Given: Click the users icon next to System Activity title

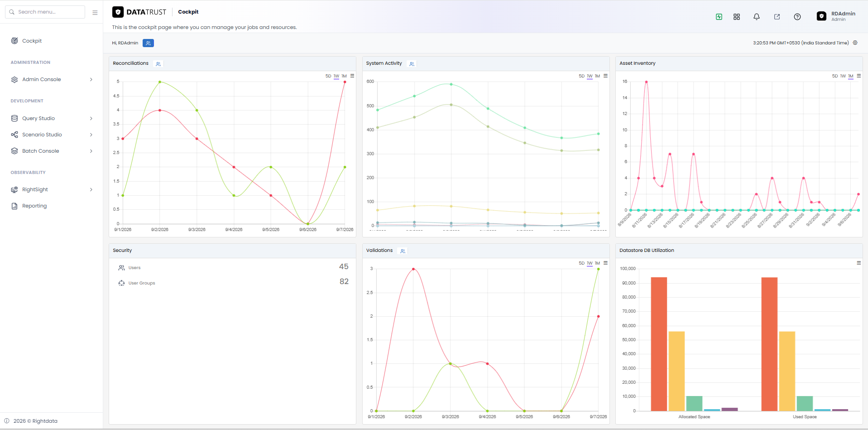Looking at the screenshot, I should [x=412, y=64].
